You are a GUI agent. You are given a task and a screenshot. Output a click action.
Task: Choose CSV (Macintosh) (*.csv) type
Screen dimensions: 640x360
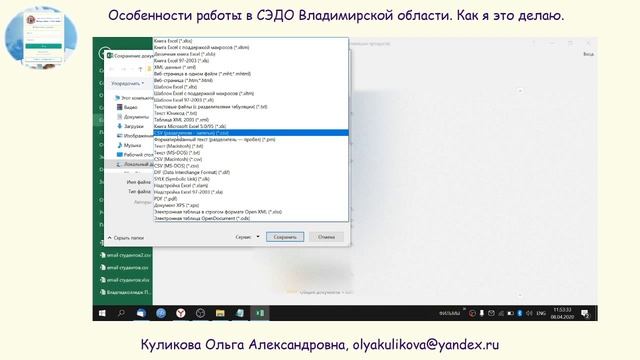click(x=251, y=159)
